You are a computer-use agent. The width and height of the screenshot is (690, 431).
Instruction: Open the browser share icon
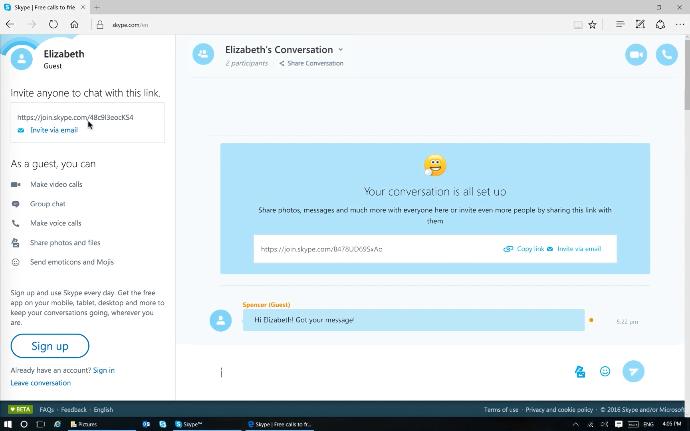[x=660, y=25]
